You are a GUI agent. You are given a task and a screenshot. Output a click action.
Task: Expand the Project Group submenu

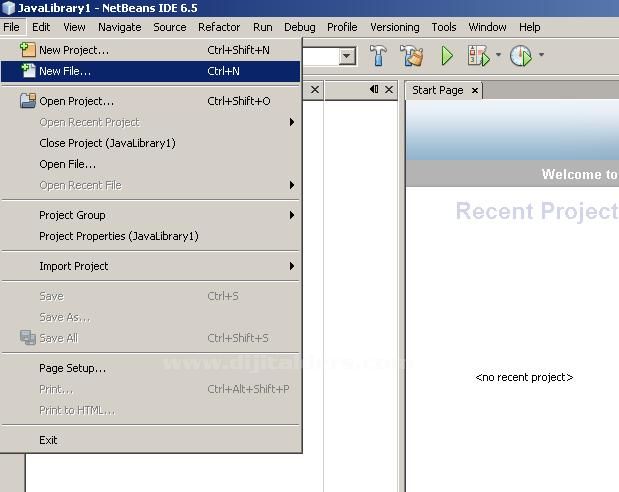click(150, 215)
